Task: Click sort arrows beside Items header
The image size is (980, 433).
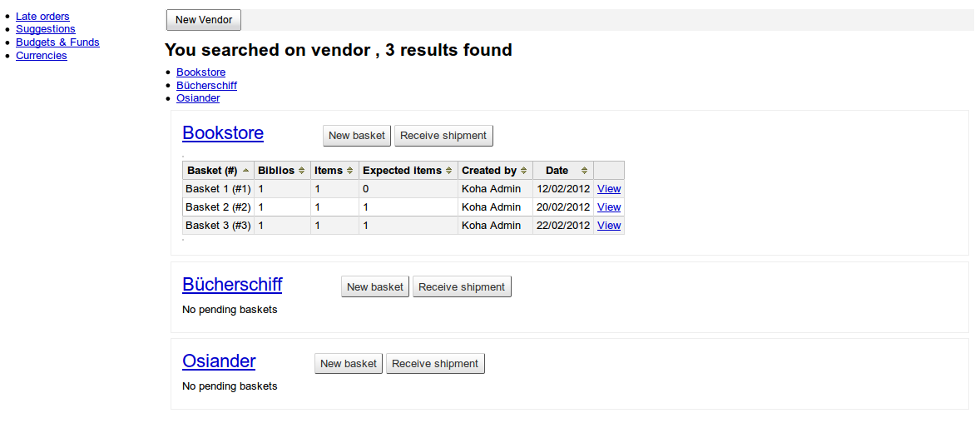Action: 350,171
